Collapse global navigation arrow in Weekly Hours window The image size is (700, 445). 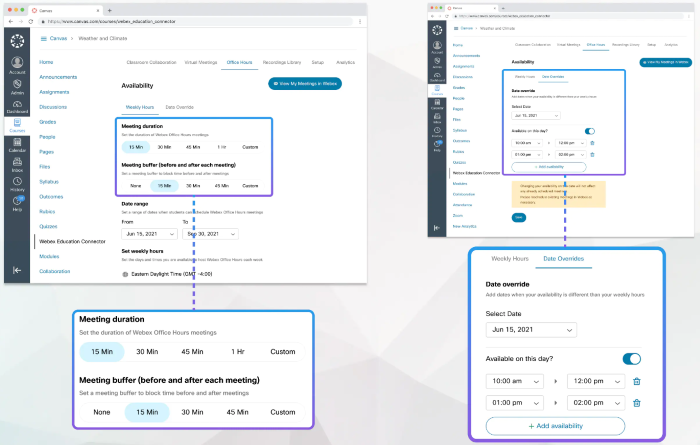tap(17, 270)
